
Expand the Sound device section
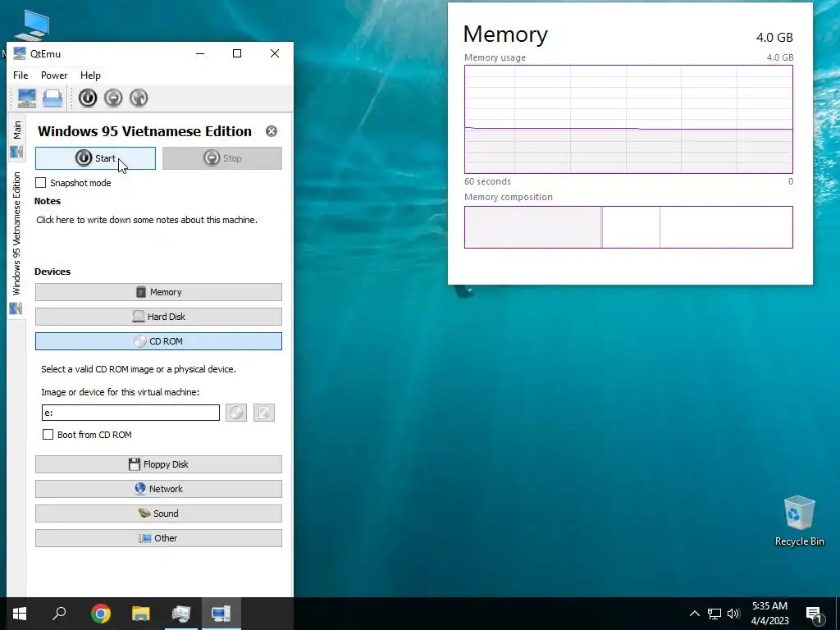158,514
